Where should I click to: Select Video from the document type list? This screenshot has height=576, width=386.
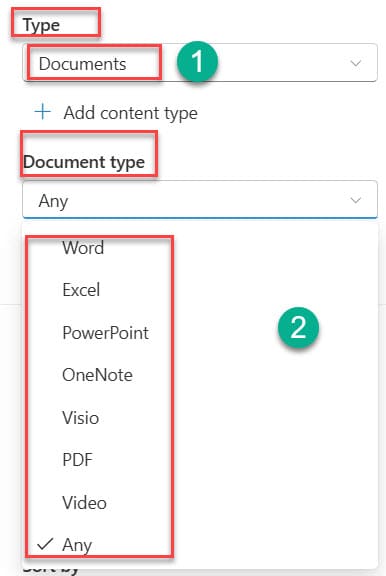(84, 503)
